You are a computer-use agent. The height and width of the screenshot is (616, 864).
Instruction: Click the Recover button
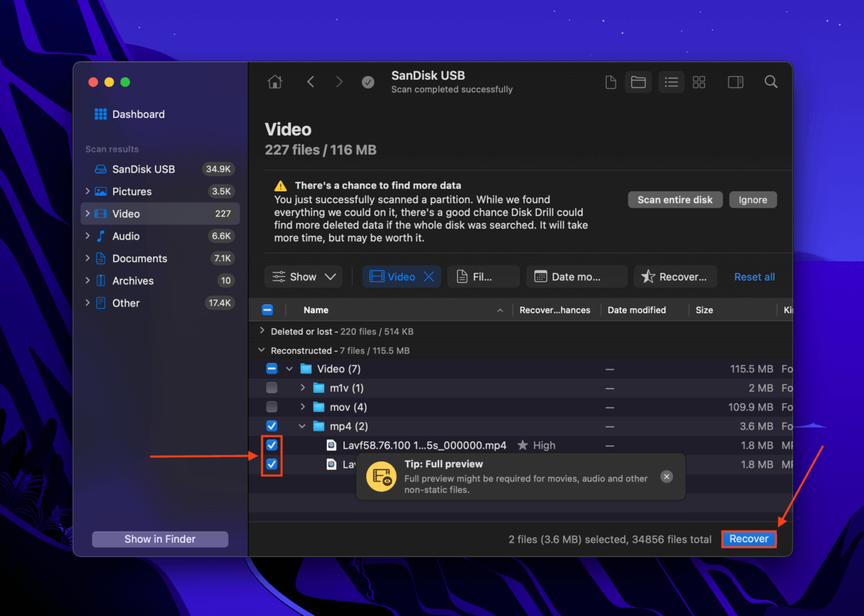749,539
